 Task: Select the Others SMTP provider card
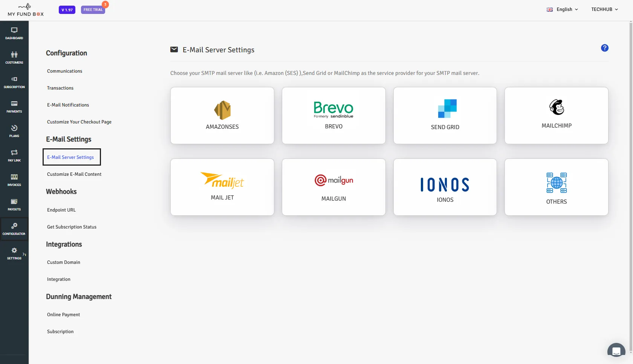pos(557,187)
